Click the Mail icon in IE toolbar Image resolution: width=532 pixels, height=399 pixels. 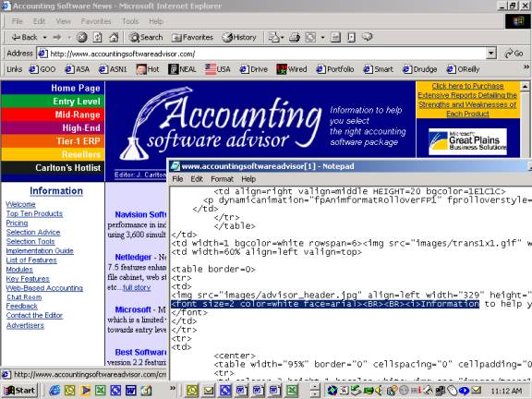point(273,37)
